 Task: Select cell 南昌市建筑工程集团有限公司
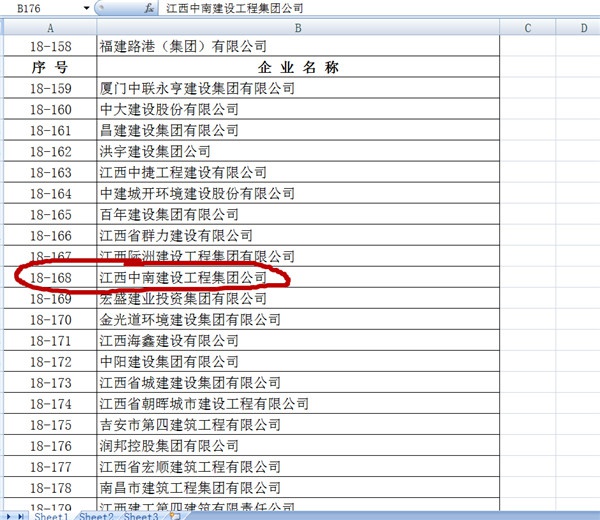click(x=298, y=487)
